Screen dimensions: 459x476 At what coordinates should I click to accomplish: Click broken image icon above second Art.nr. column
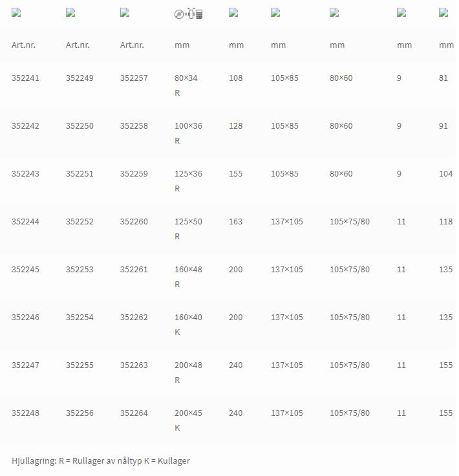pos(70,13)
